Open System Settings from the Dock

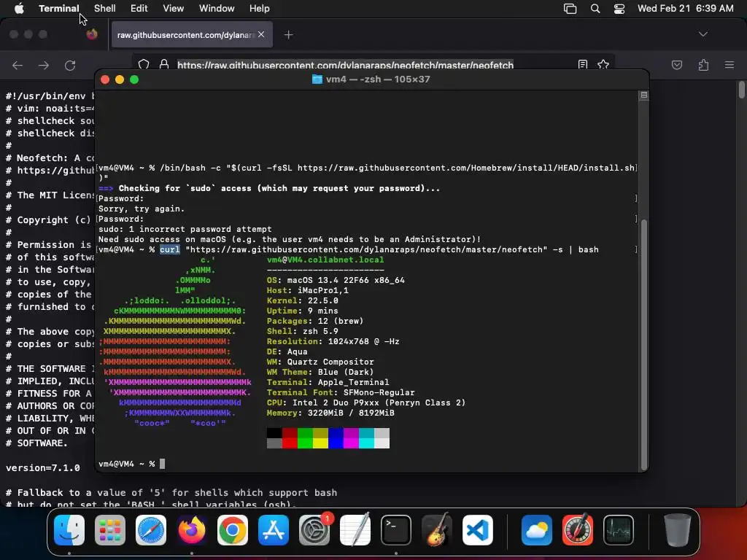coord(314,529)
